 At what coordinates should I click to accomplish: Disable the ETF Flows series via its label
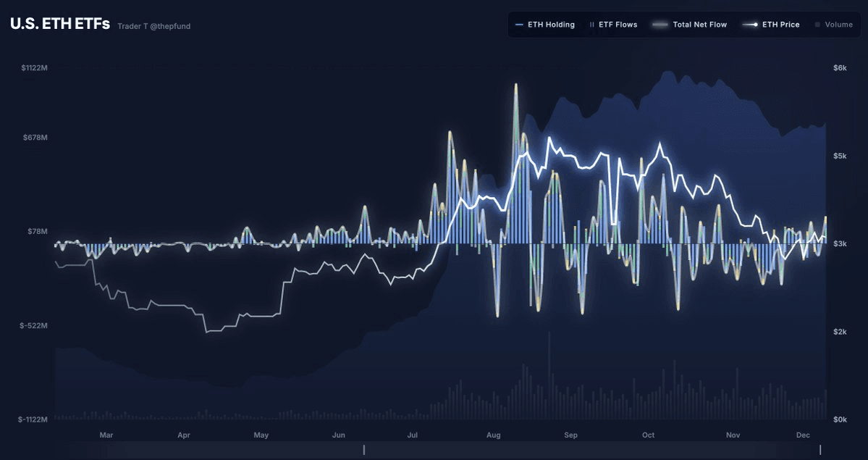tap(618, 25)
